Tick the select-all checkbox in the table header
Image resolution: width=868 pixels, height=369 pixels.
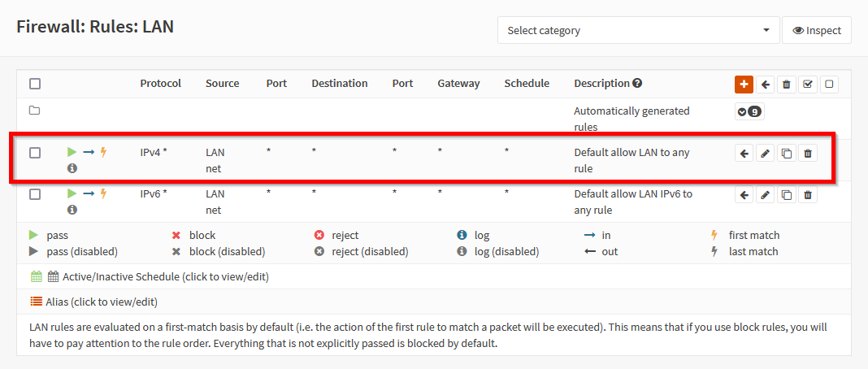35,83
